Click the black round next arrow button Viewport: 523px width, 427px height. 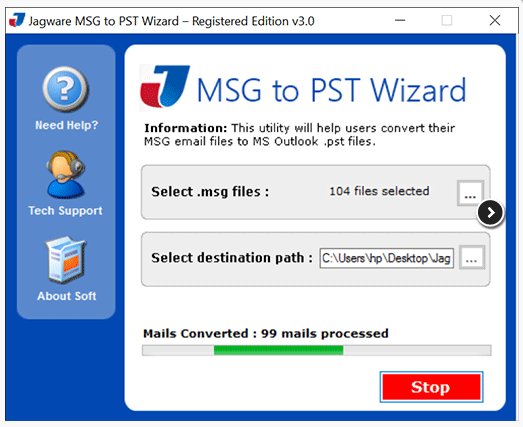pyautogui.click(x=490, y=212)
